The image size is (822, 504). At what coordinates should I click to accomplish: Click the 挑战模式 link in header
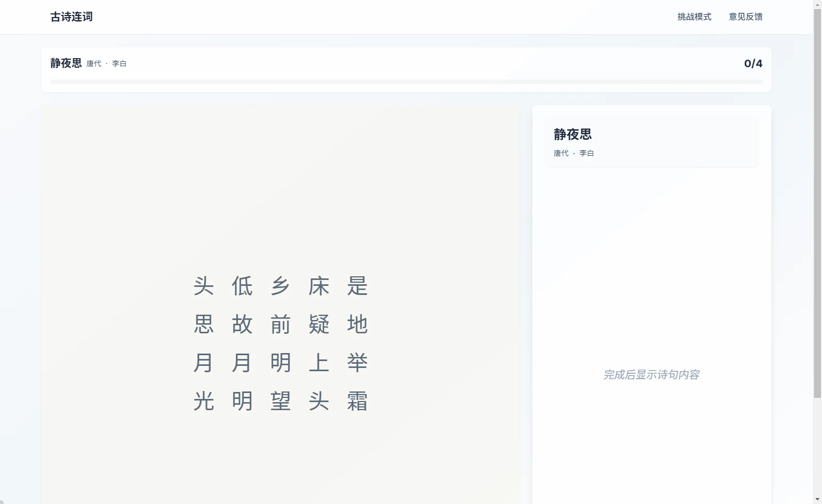tap(694, 17)
